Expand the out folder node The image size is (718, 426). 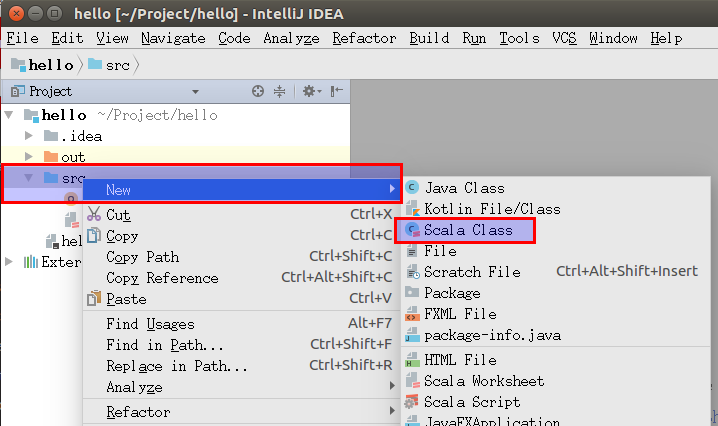(x=28, y=157)
